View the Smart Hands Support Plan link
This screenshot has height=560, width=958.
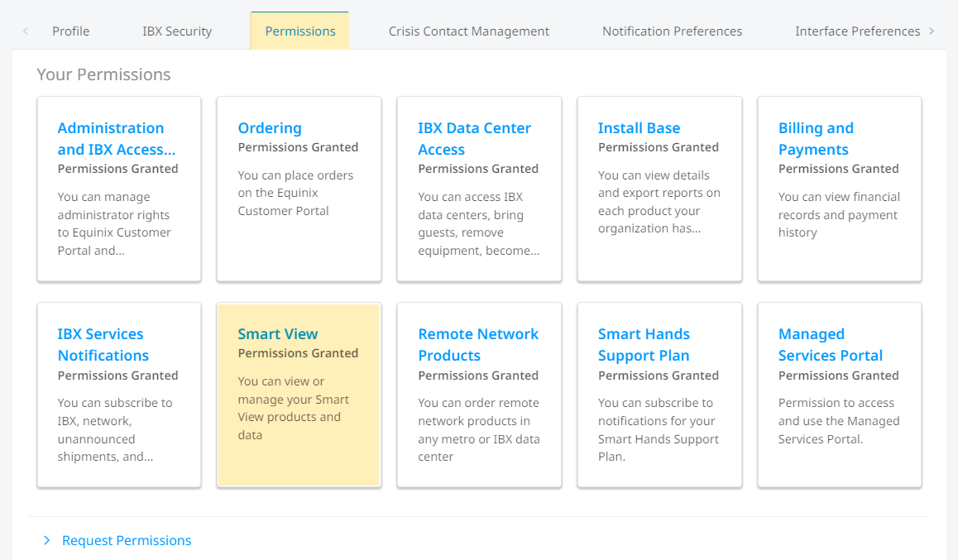(644, 344)
